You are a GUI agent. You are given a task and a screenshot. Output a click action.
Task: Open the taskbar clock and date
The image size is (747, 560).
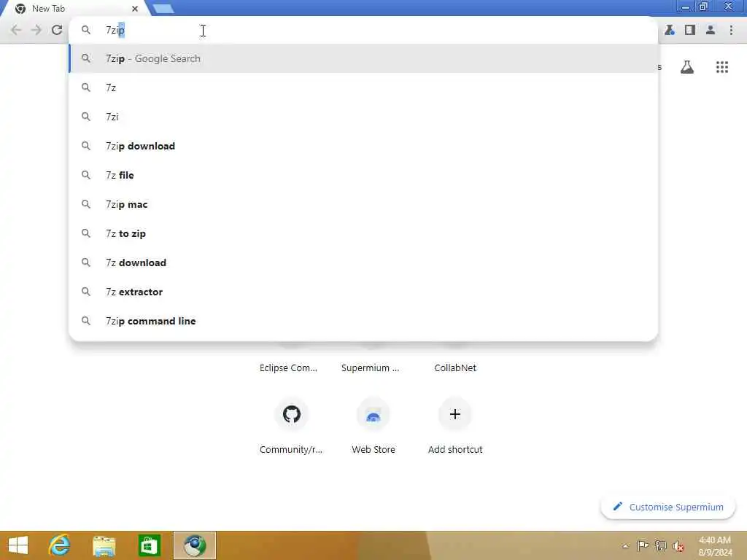pos(715,545)
